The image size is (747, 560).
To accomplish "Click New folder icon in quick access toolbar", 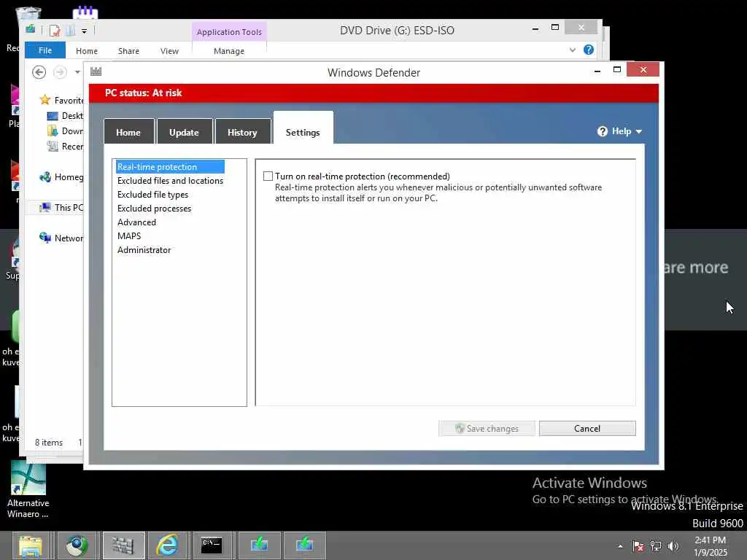I will (71, 31).
